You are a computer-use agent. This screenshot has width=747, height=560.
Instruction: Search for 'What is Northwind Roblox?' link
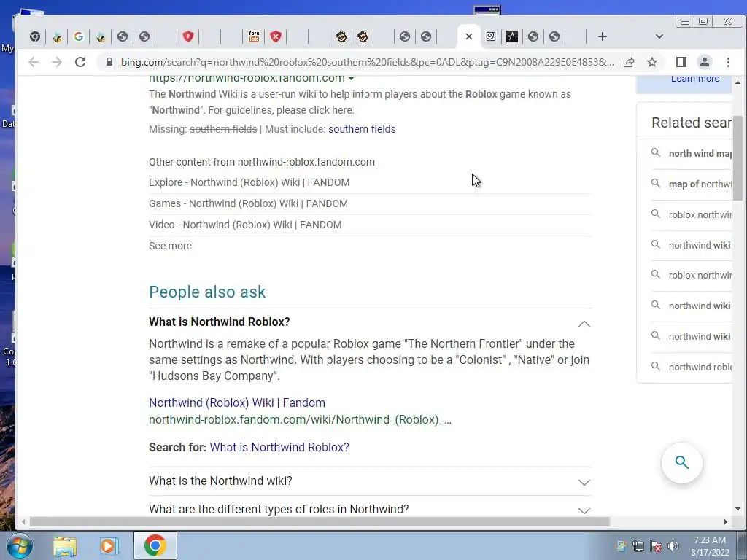[x=279, y=447]
